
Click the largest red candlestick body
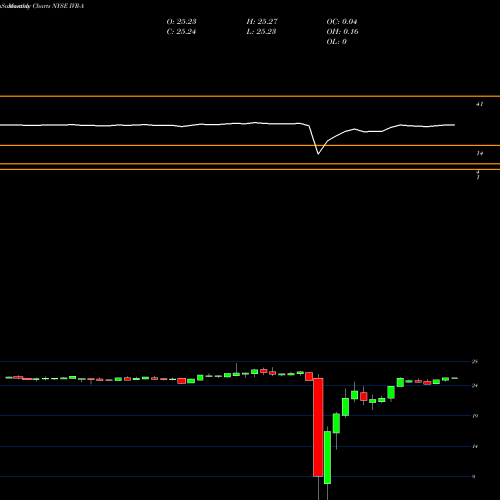(318, 427)
